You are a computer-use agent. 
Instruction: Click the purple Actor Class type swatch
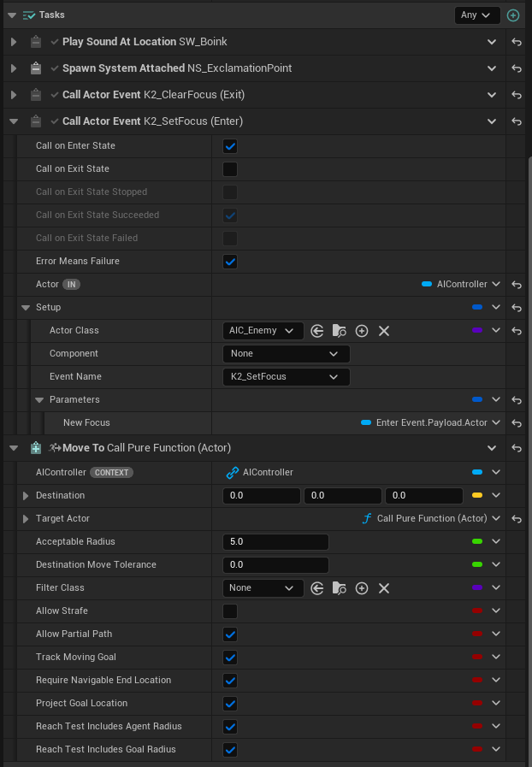[477, 330]
